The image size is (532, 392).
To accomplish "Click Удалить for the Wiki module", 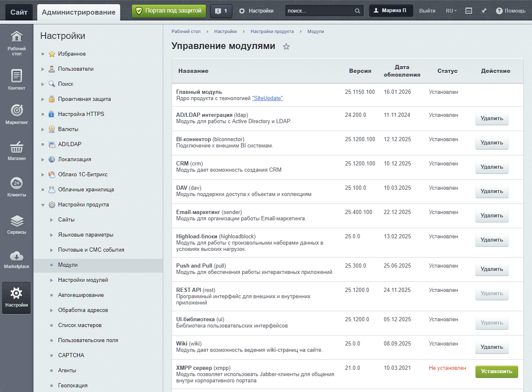I will click(x=492, y=347).
